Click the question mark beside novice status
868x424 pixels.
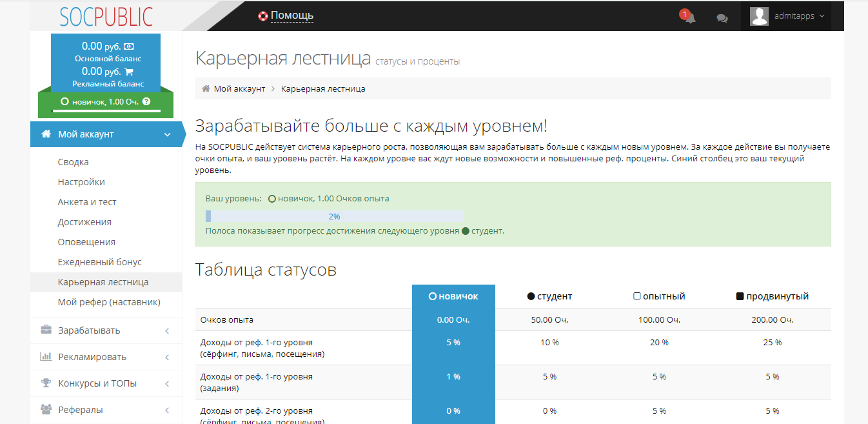146,101
